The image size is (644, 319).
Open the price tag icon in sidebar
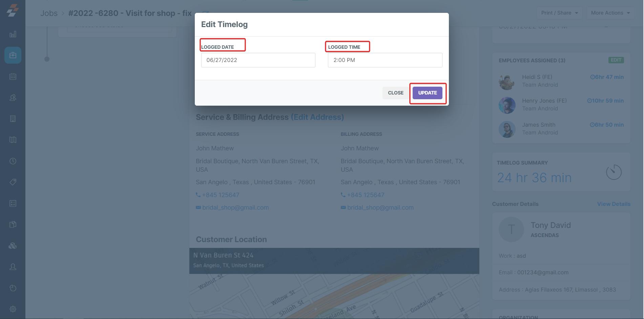[x=13, y=182]
